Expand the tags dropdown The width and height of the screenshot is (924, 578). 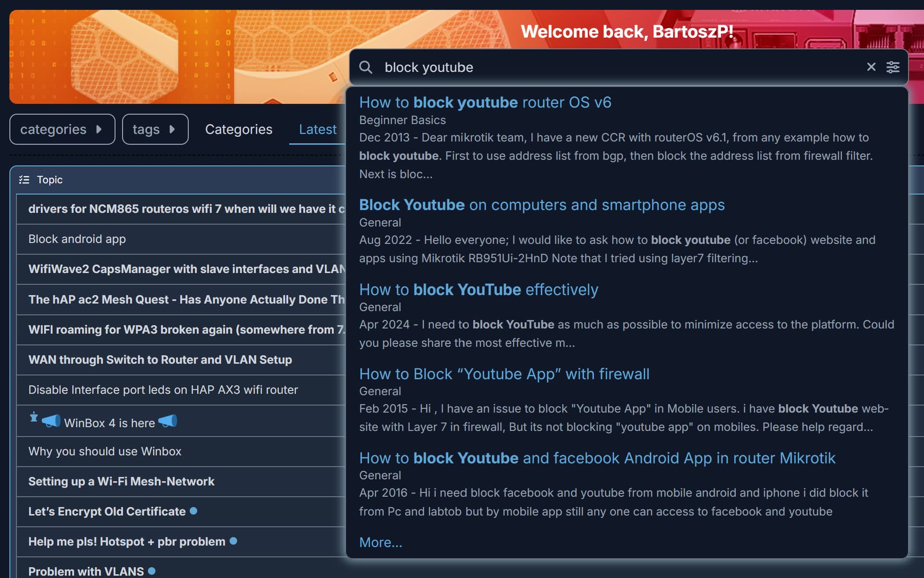155,129
